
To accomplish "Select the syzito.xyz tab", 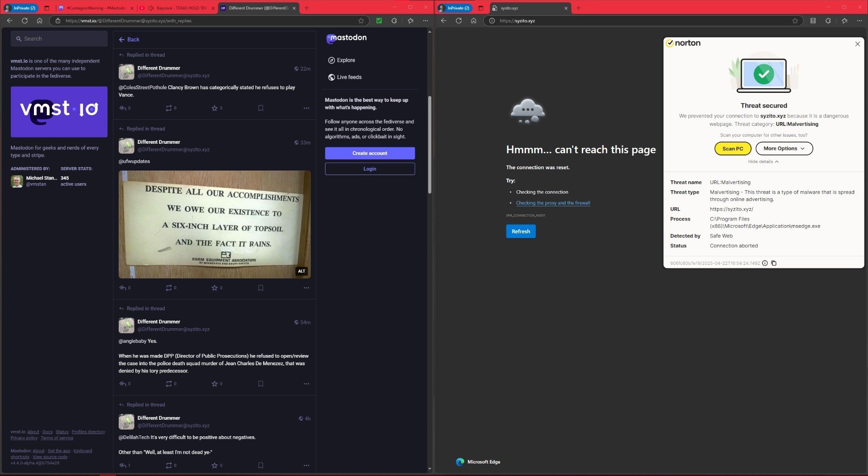I will coord(530,8).
